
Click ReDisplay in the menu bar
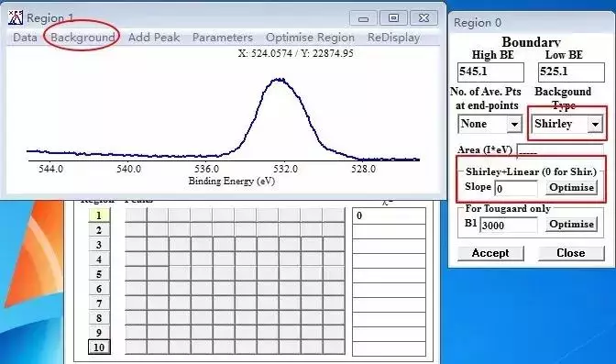393,38
